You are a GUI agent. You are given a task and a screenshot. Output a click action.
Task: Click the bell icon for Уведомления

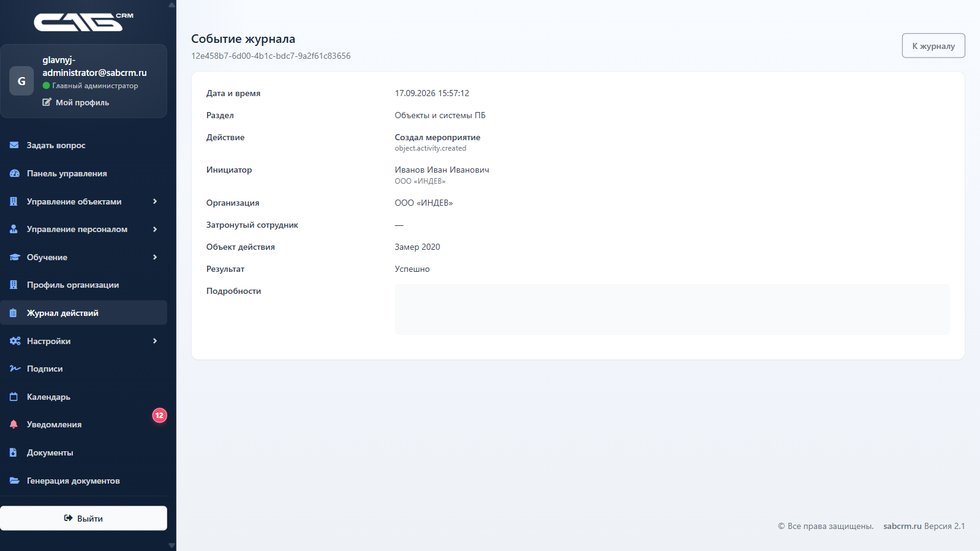[13, 424]
